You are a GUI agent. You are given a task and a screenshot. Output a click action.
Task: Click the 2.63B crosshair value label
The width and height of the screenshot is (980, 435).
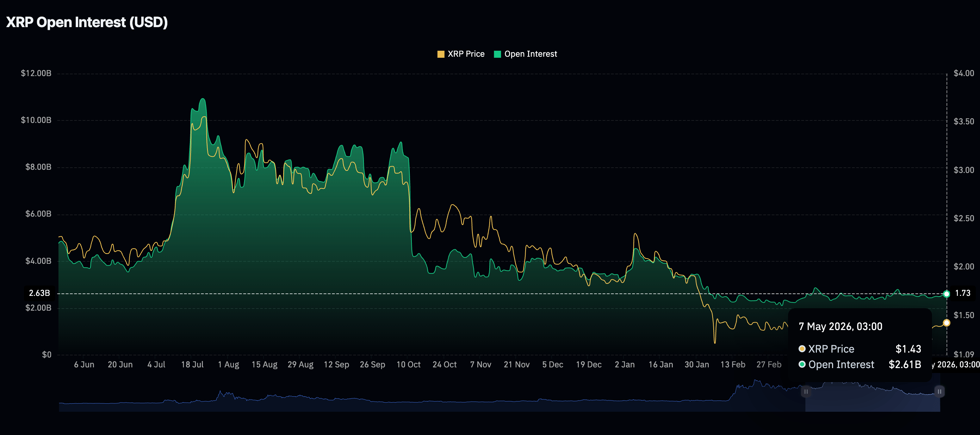pos(39,293)
